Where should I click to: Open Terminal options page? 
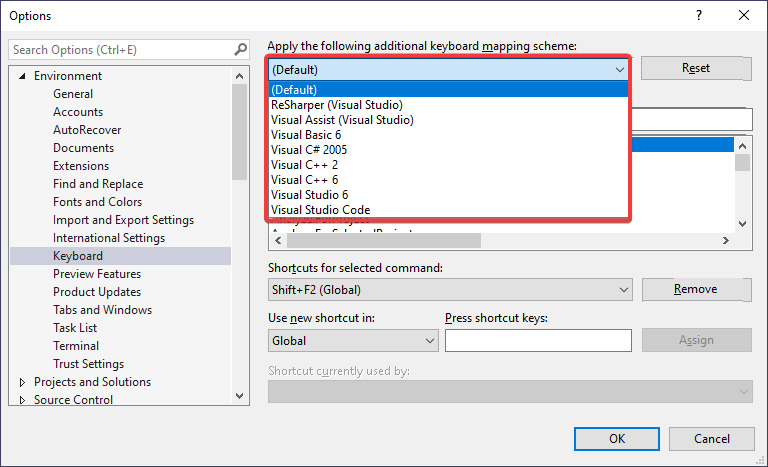pos(76,346)
